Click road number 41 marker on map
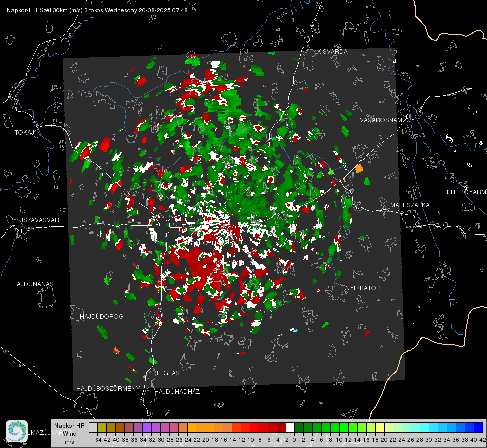 pyautogui.click(x=378, y=145)
